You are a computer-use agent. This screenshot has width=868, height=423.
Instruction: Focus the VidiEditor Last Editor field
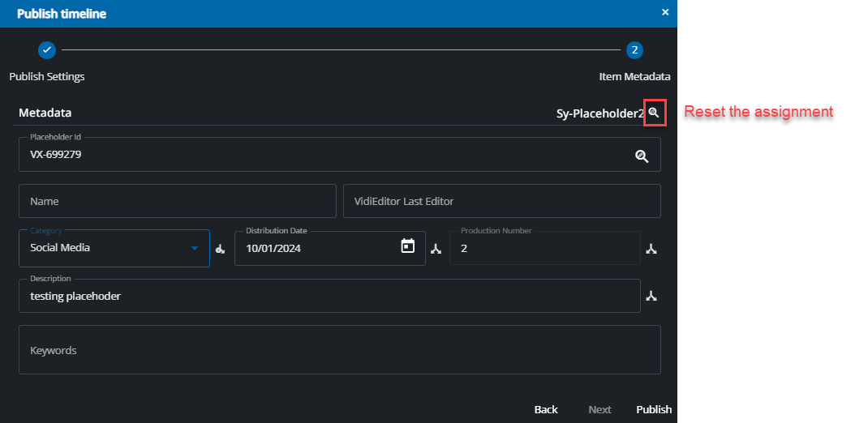pyautogui.click(x=501, y=201)
